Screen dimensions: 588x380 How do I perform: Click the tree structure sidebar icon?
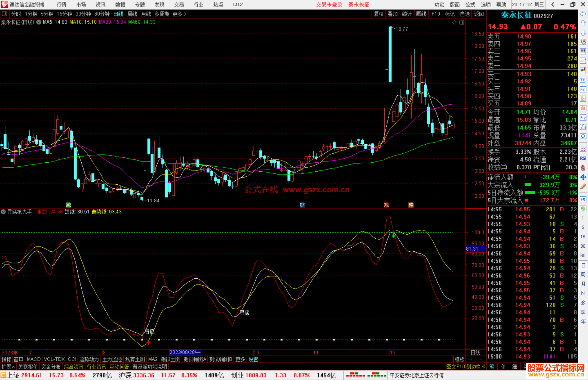click(x=583, y=99)
